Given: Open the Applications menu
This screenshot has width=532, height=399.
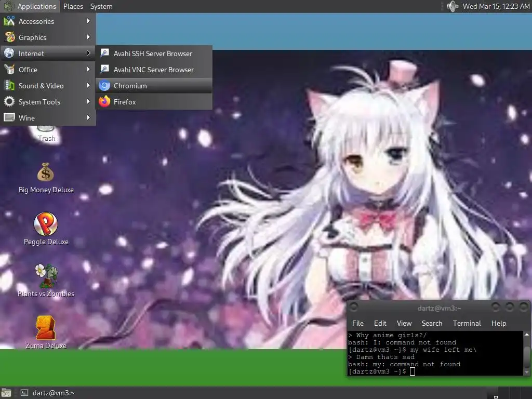Looking at the screenshot, I should [30, 6].
